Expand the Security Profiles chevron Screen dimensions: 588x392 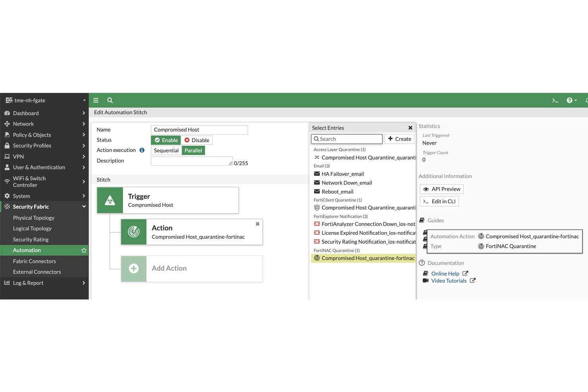coord(84,146)
